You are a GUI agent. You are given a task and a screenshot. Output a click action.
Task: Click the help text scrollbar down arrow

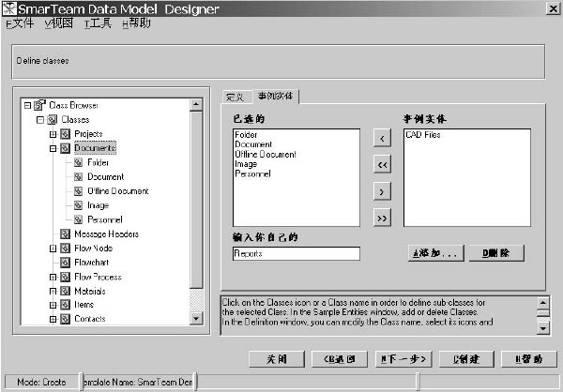pyautogui.click(x=543, y=327)
